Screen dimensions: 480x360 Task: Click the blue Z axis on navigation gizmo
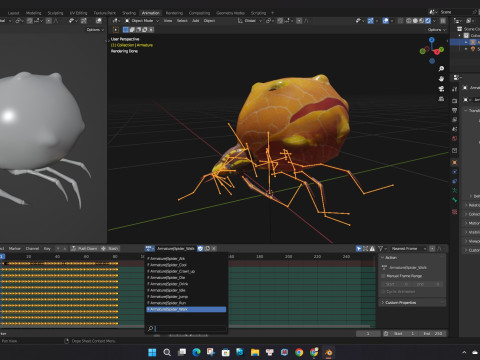(x=432, y=40)
